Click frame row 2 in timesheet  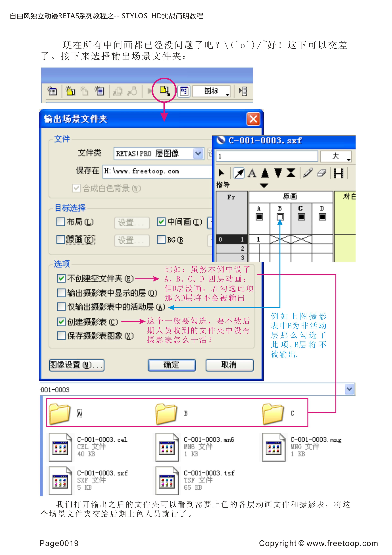click(x=232, y=249)
